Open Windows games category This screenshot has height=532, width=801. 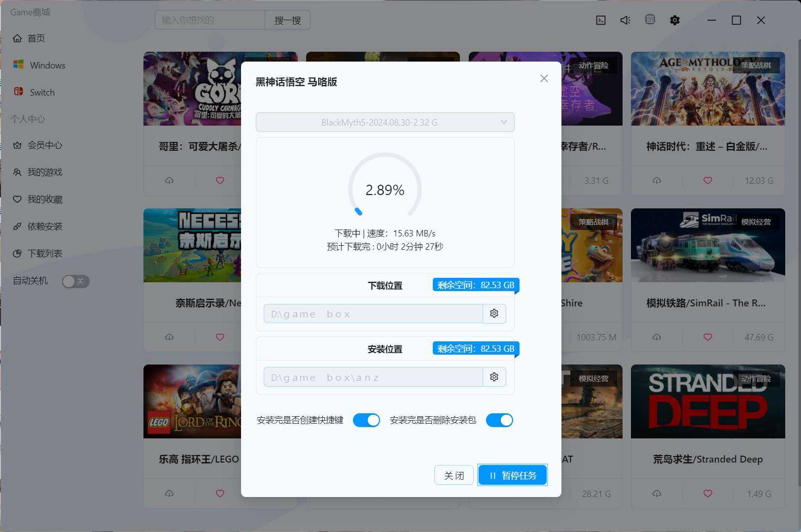click(39, 65)
